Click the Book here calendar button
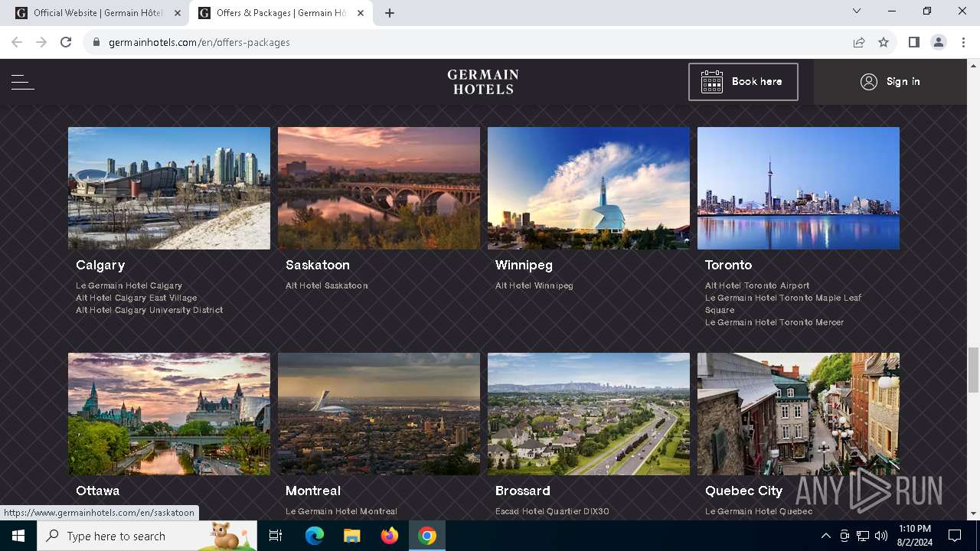980x551 pixels. (743, 82)
